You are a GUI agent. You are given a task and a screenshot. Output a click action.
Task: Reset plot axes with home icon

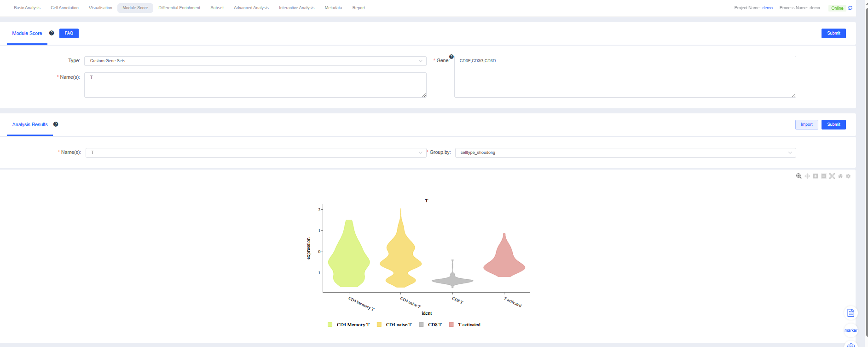coord(840,176)
